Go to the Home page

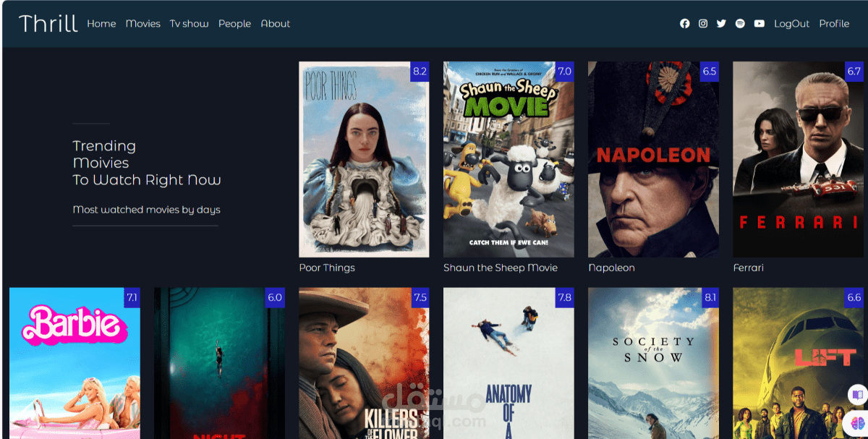tap(101, 24)
